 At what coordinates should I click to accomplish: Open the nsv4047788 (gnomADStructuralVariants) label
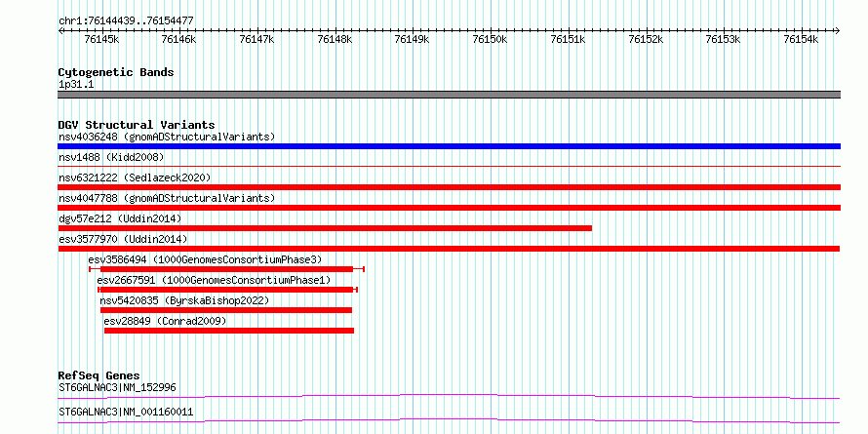(167, 198)
